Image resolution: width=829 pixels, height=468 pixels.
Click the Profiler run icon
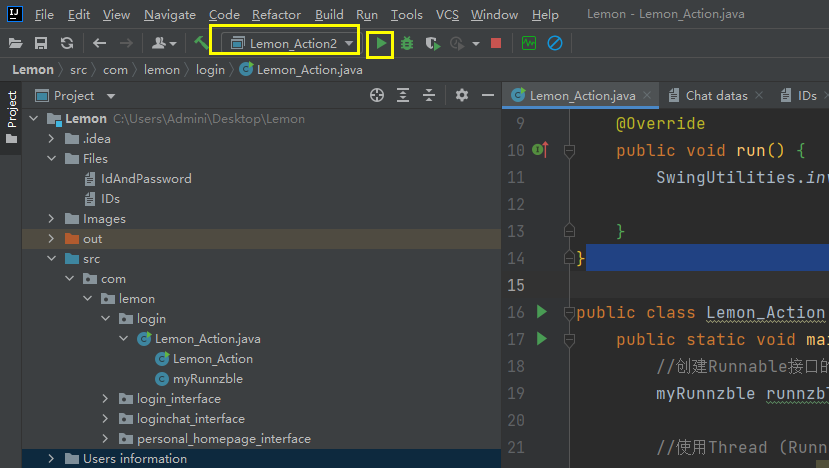tap(457, 43)
